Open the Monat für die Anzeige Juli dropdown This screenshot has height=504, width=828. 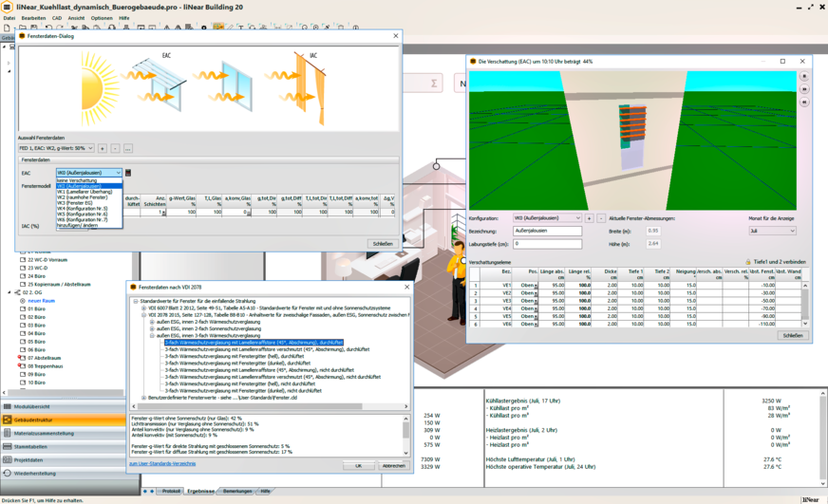[772, 231]
